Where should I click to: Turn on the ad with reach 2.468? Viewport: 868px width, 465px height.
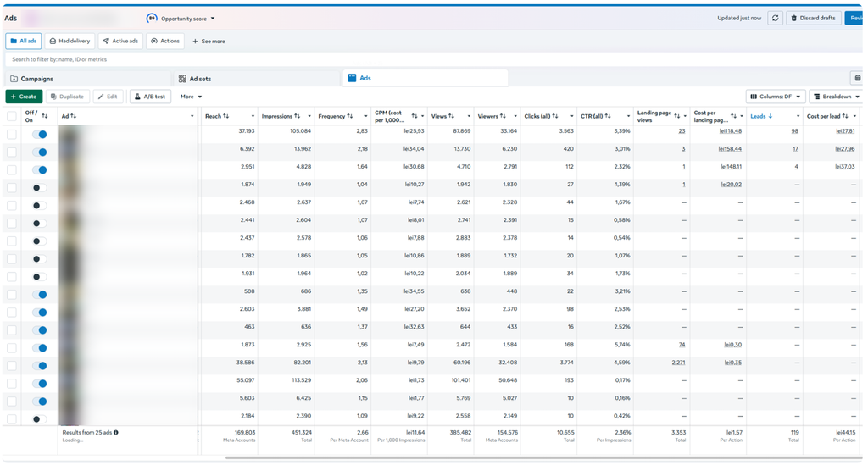point(39,206)
